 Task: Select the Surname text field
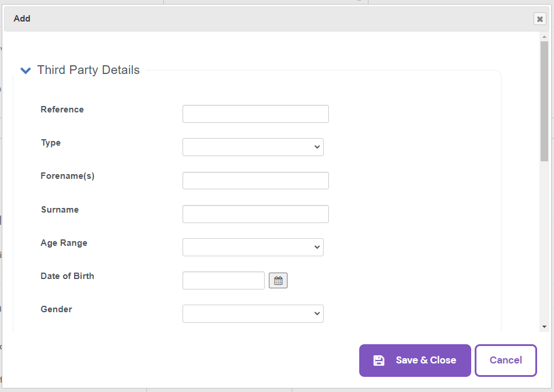pos(255,214)
